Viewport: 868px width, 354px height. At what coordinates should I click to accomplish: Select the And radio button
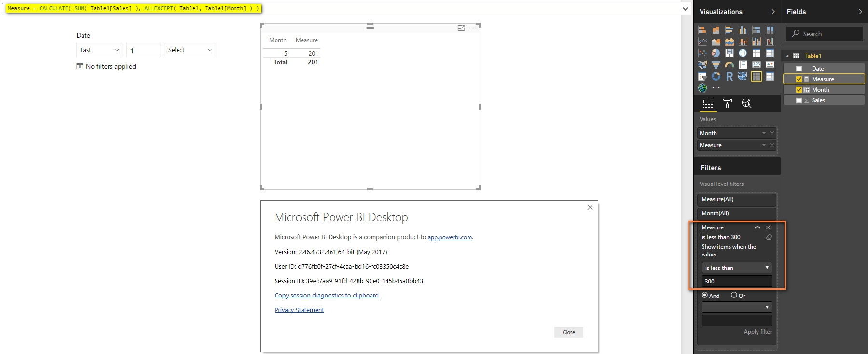(704, 295)
